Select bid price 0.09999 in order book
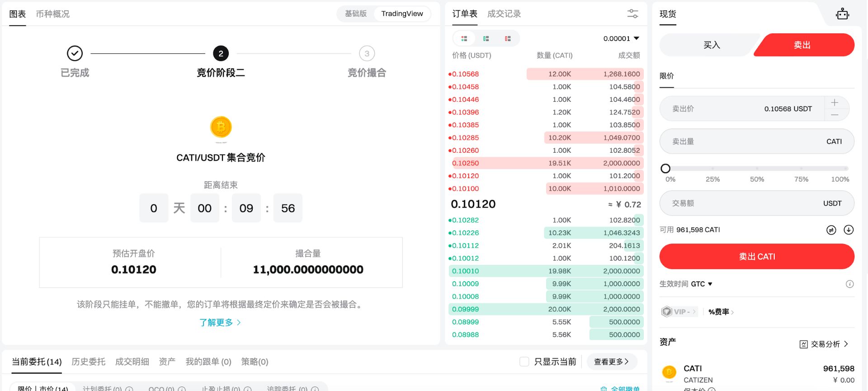Screen dimensions: 868x391 click(465, 309)
